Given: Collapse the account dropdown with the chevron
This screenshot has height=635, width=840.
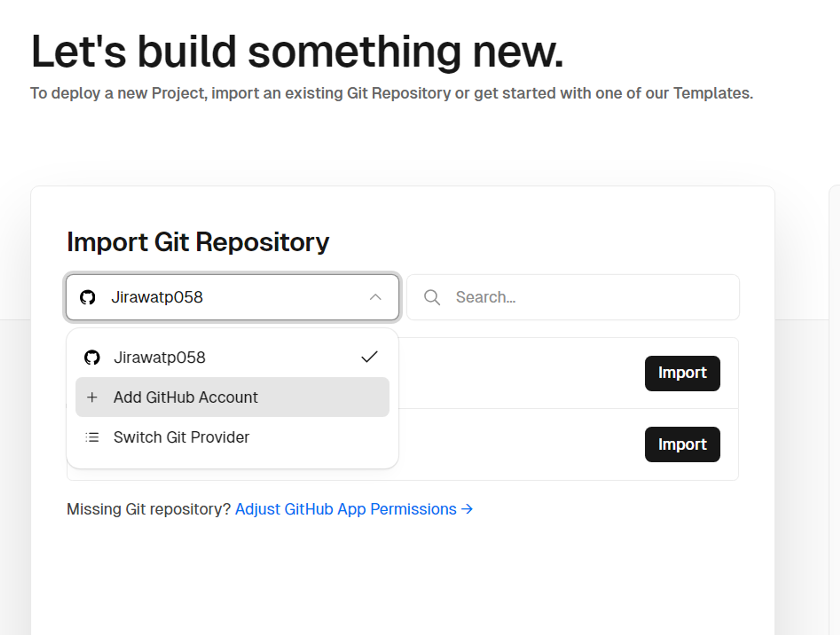Looking at the screenshot, I should (x=375, y=297).
